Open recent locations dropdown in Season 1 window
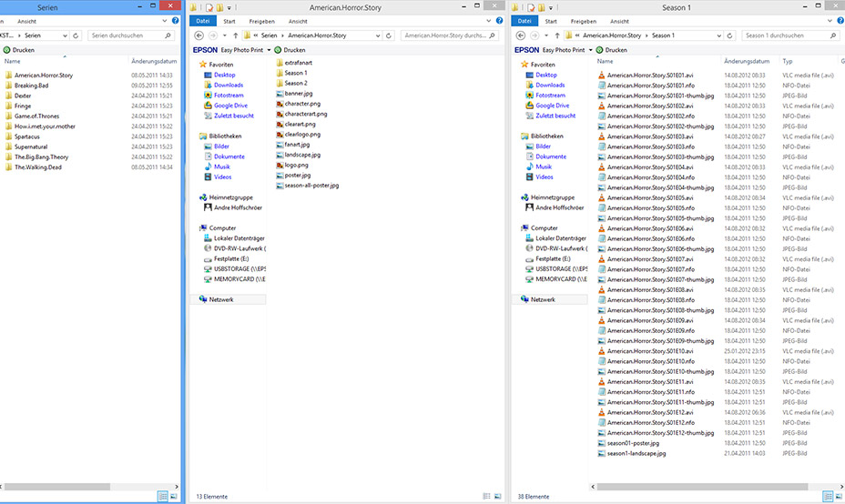 click(546, 35)
